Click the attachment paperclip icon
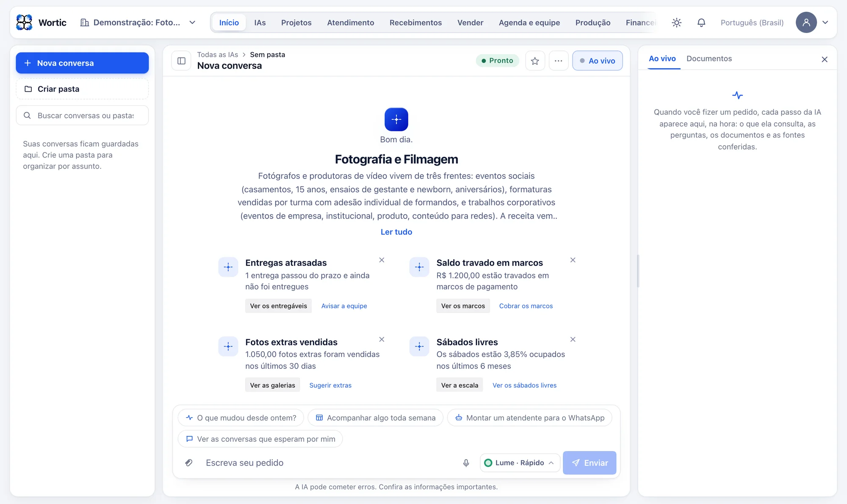Viewport: 847px width, 504px height. click(x=189, y=462)
